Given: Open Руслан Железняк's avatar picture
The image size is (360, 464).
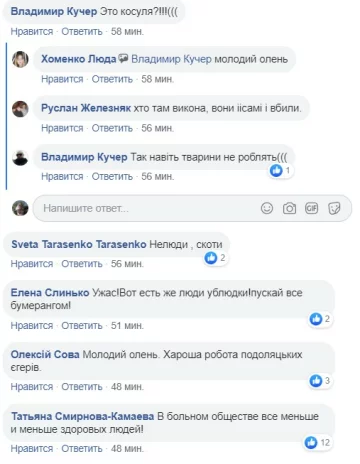Looking at the screenshot, I should [x=20, y=109].
